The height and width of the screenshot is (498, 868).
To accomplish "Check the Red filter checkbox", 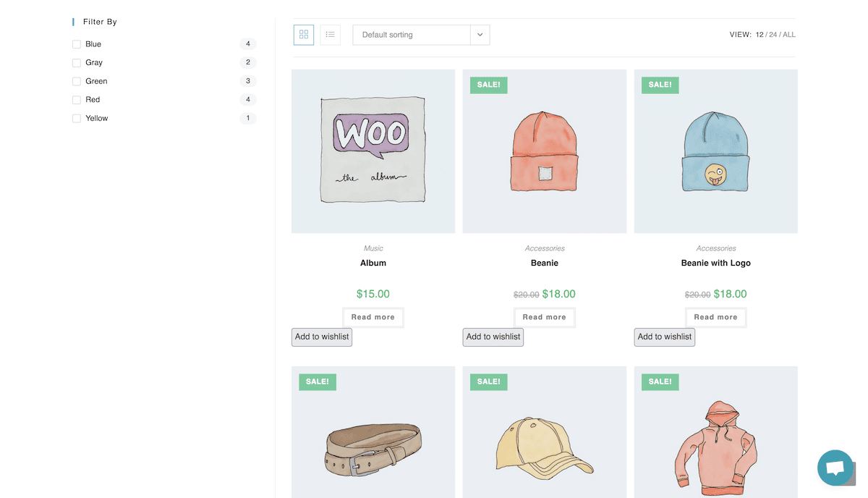I will point(77,100).
